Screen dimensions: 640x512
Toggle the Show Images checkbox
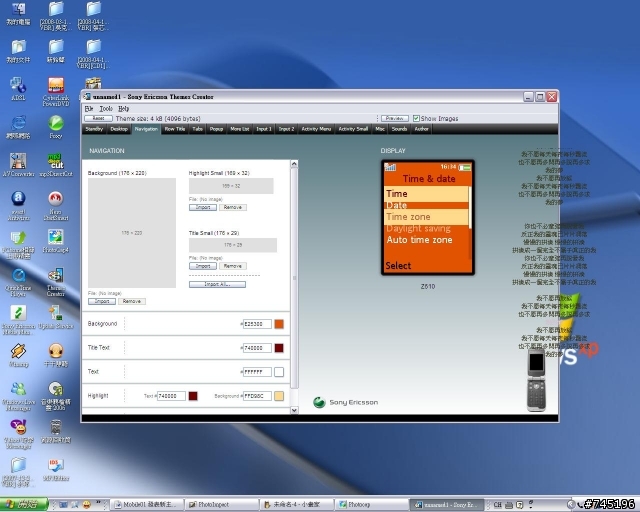[x=416, y=118]
